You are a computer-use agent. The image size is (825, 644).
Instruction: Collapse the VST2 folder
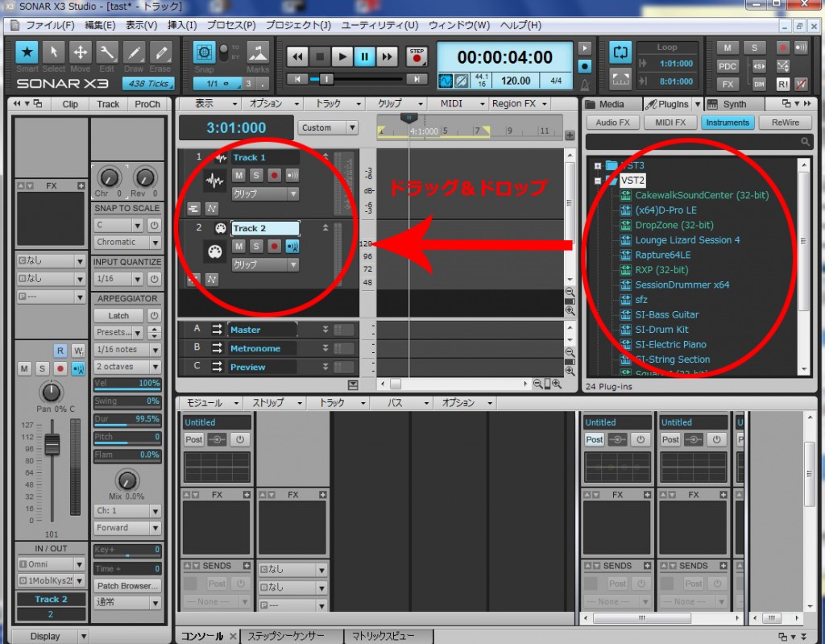click(x=598, y=181)
